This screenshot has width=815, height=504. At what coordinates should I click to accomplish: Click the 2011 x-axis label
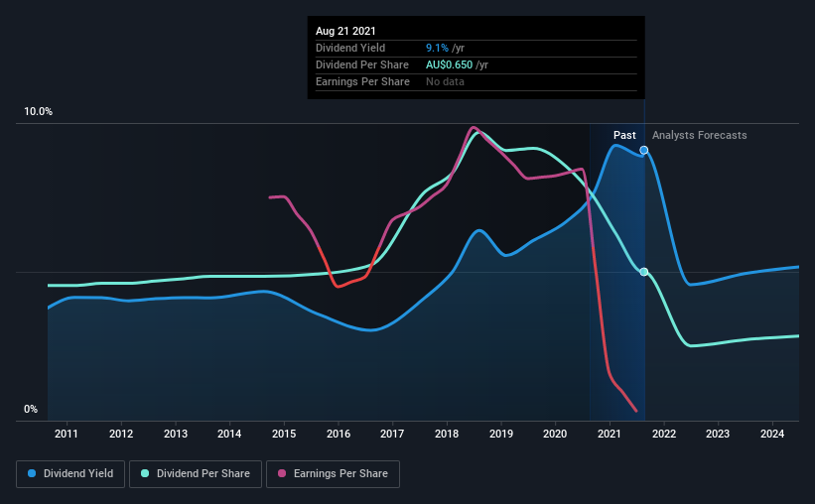coord(66,434)
